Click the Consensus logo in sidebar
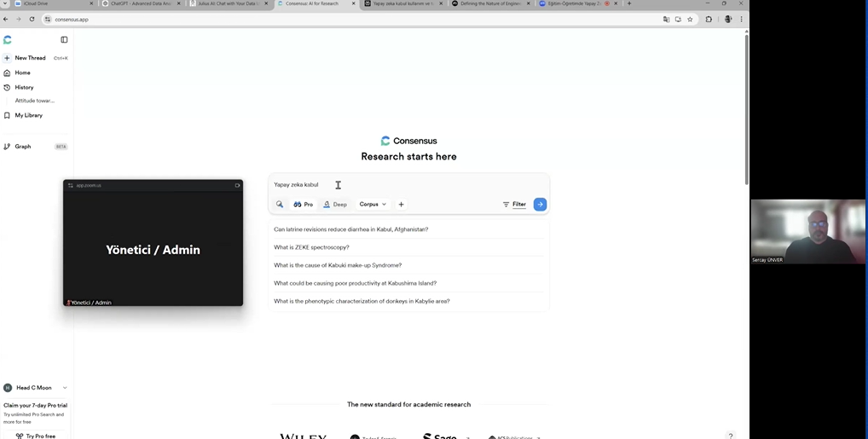The height and width of the screenshot is (439, 868). tap(8, 39)
